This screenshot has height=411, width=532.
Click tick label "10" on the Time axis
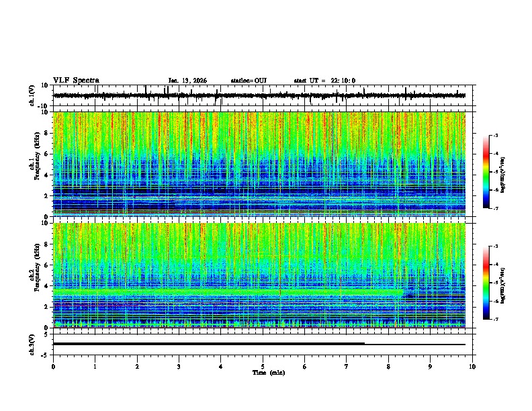pyautogui.click(x=472, y=367)
